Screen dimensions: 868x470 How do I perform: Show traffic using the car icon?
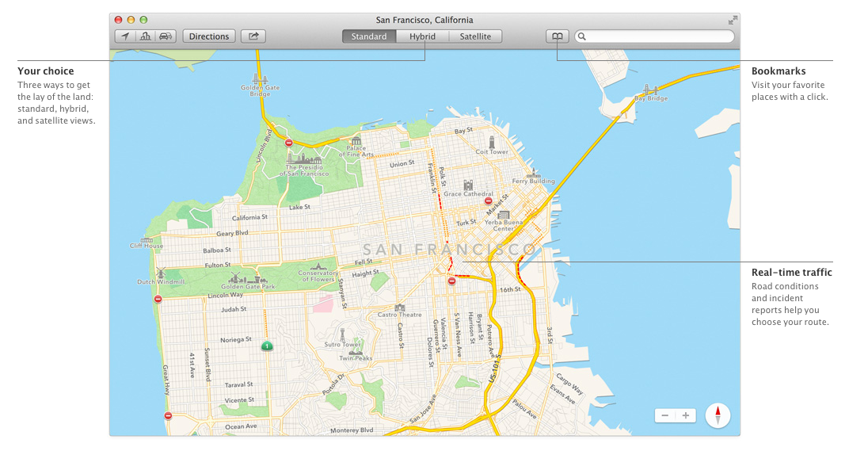(x=166, y=36)
